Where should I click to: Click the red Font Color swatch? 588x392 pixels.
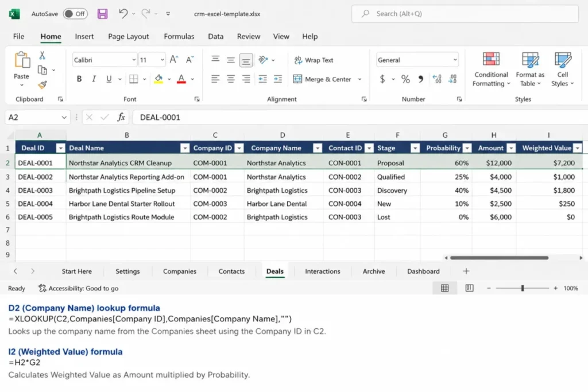pos(181,79)
